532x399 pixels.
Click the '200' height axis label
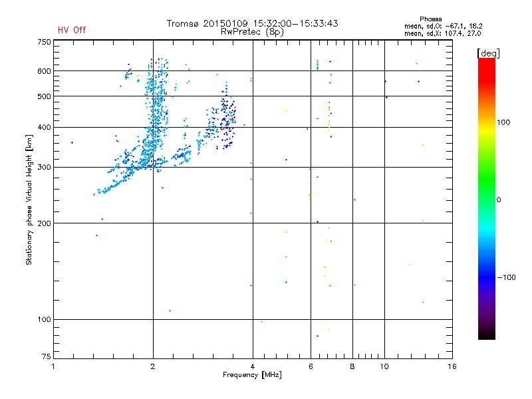coord(45,223)
